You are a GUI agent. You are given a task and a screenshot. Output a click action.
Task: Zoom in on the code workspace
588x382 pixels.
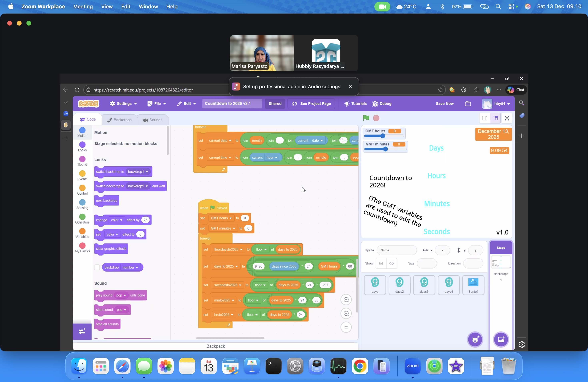click(346, 299)
